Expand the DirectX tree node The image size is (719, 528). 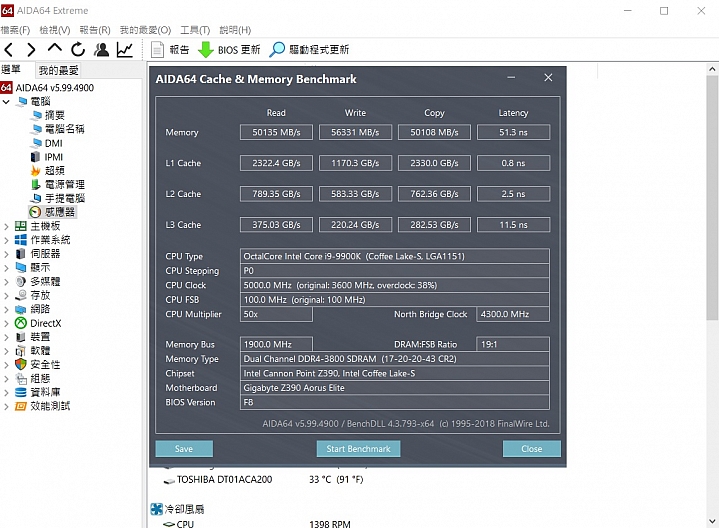tap(6, 323)
